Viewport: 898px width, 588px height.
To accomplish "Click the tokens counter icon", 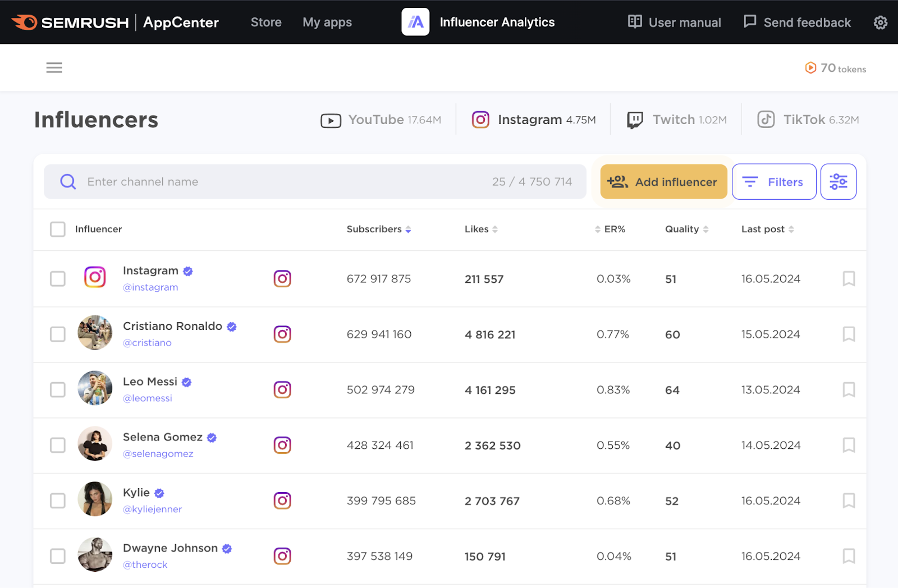I will (810, 67).
